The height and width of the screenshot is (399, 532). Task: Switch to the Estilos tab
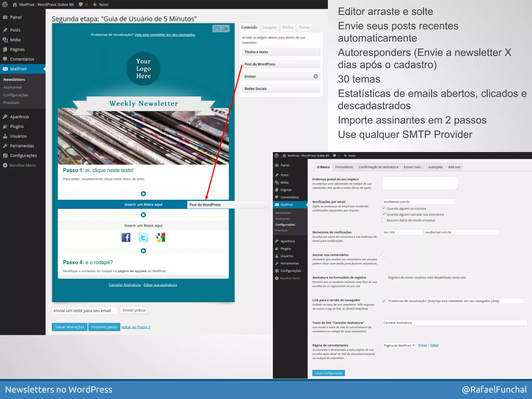coord(288,27)
